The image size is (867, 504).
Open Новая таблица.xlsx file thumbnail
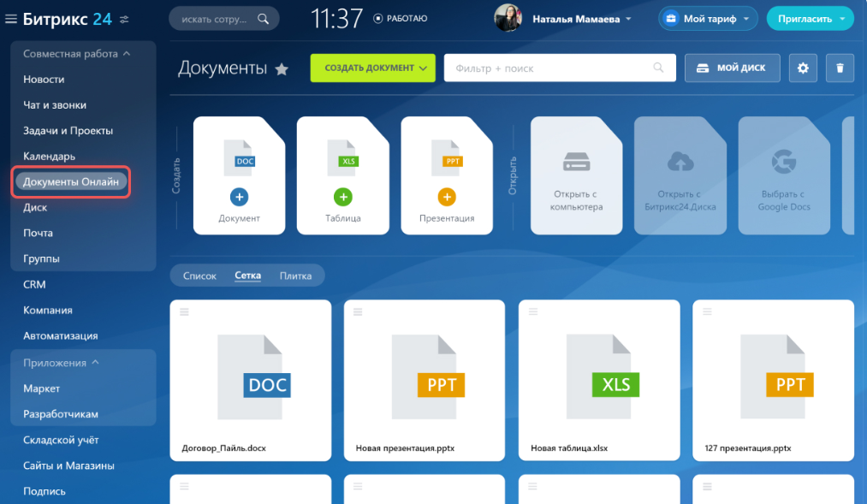click(x=603, y=377)
